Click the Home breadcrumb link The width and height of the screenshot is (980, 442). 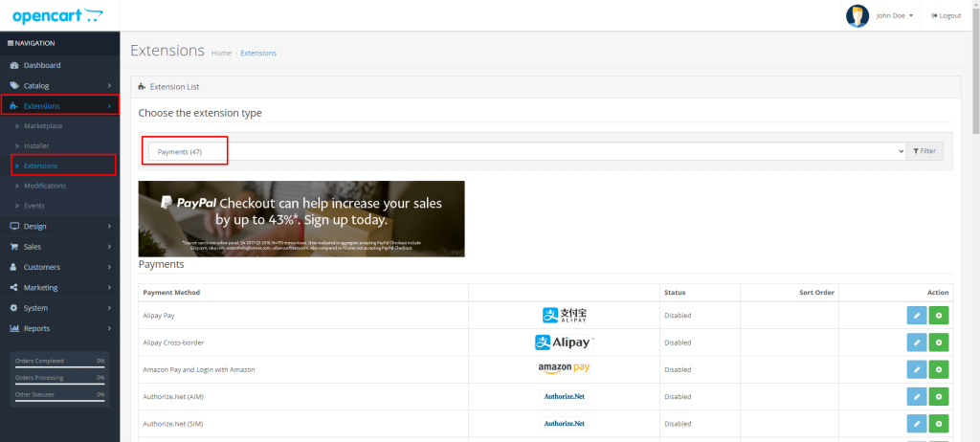221,53
